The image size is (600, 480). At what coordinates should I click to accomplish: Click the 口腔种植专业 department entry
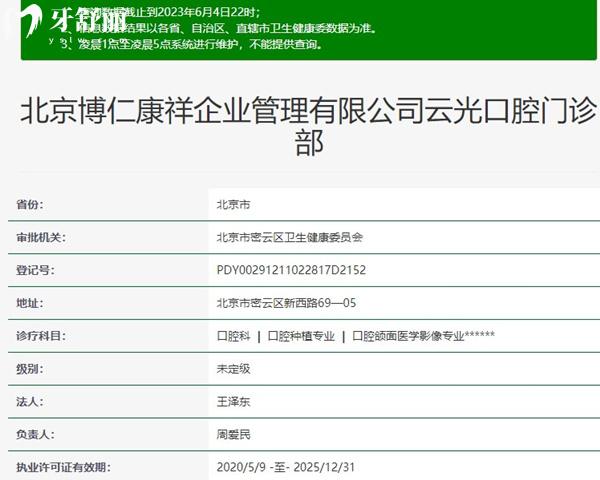pyautogui.click(x=301, y=336)
